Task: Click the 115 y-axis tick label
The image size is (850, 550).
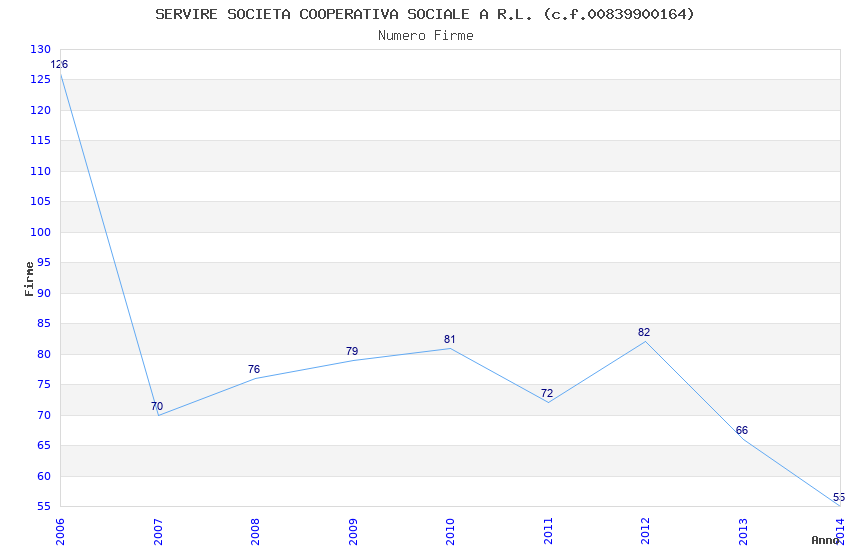Action: [x=40, y=140]
